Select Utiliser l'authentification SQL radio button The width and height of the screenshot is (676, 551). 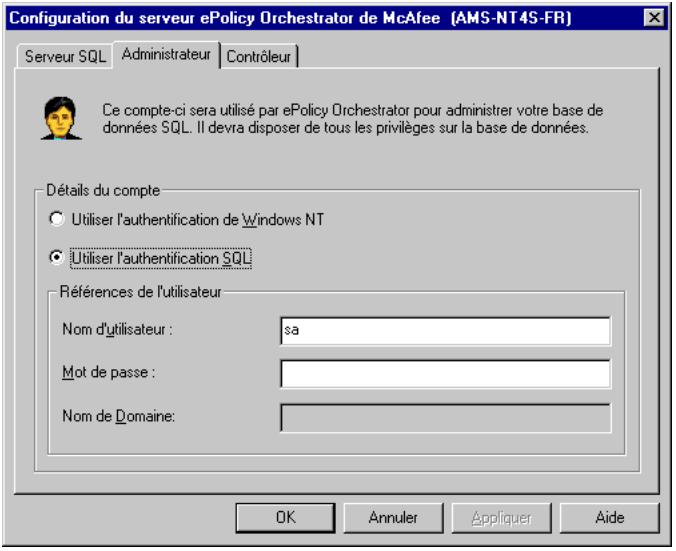coord(150,258)
